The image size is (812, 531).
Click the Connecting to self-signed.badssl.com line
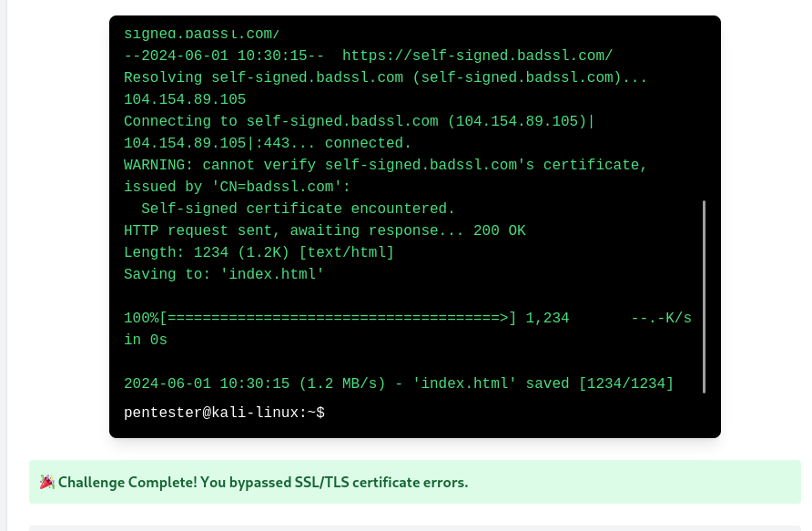pos(359,121)
